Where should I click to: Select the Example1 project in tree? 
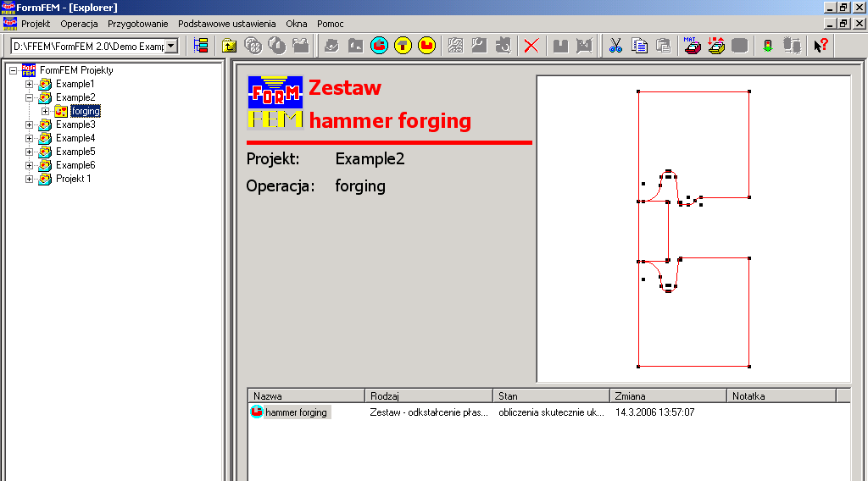(x=75, y=84)
